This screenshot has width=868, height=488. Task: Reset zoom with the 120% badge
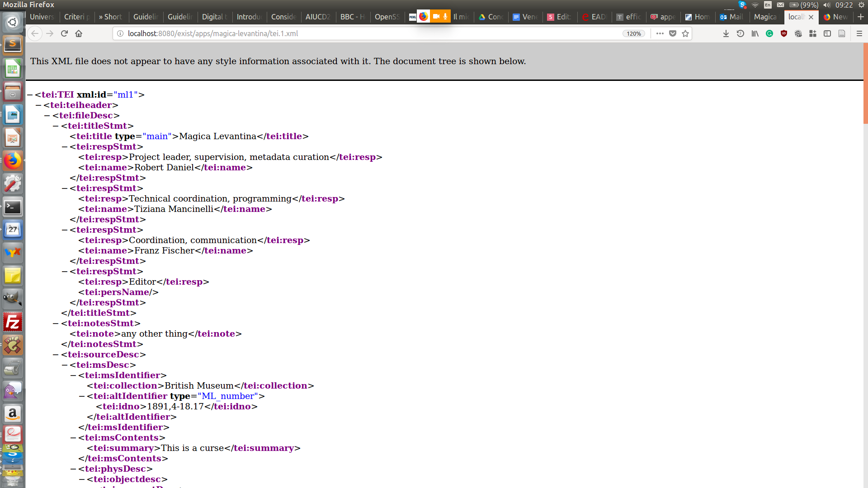(634, 33)
